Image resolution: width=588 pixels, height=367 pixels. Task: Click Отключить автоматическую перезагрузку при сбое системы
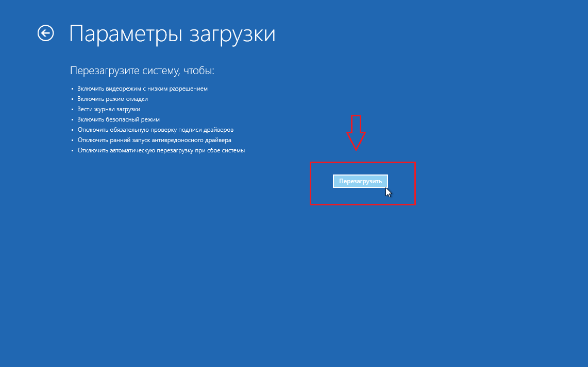161,151
